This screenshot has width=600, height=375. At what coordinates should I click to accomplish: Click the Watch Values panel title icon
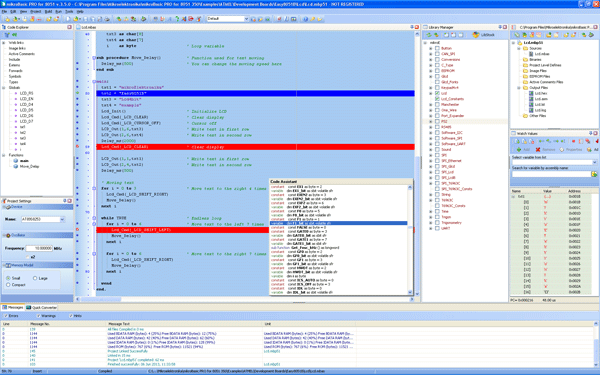(x=514, y=133)
